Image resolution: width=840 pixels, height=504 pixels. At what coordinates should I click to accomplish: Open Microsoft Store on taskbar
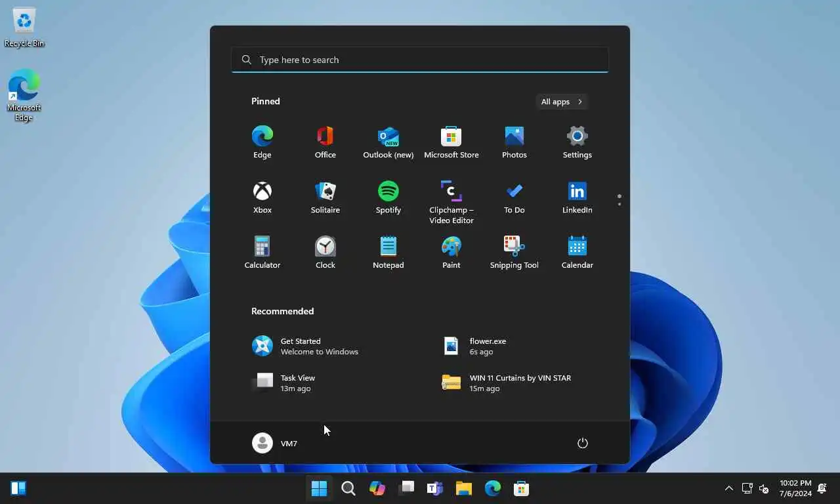tap(522, 488)
